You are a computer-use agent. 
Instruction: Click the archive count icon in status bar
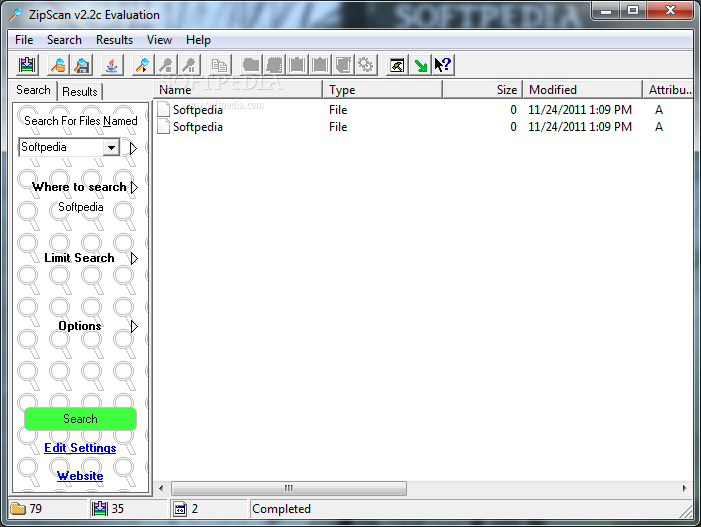click(100, 509)
